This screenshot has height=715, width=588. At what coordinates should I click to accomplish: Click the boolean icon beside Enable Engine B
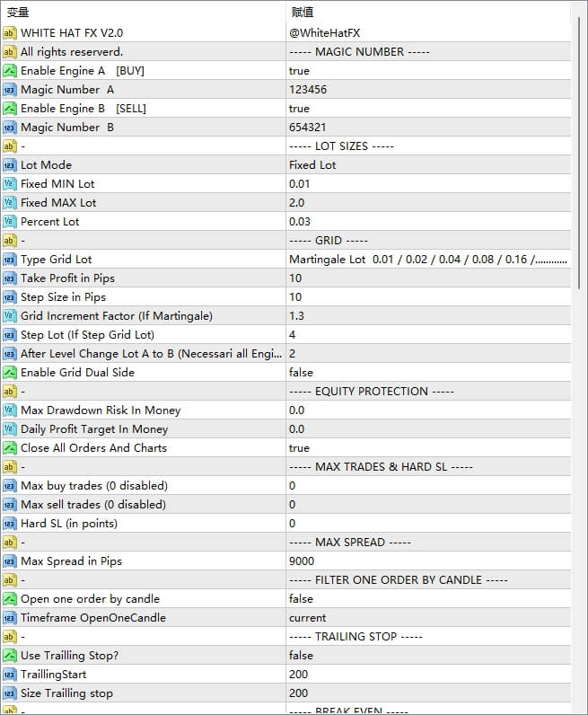point(9,109)
